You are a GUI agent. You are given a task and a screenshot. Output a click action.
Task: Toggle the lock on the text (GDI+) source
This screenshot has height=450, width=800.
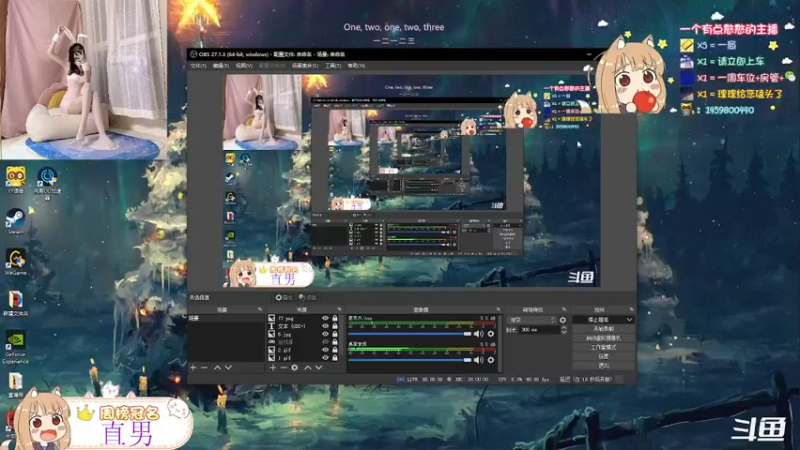[335, 326]
